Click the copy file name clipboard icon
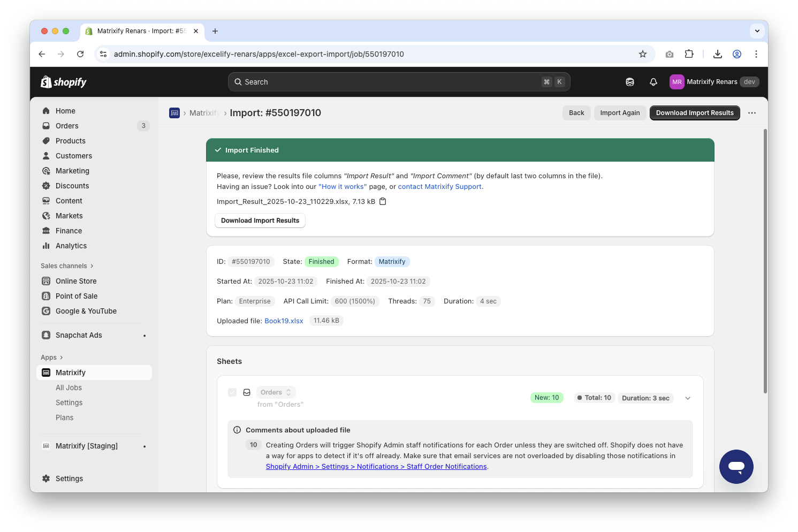This screenshot has height=532, width=798. pyautogui.click(x=383, y=202)
